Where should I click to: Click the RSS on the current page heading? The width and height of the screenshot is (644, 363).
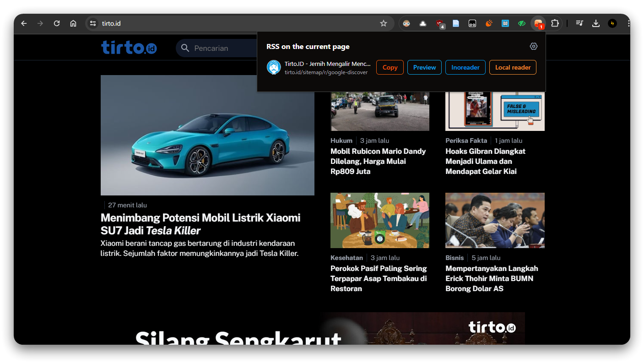pyautogui.click(x=308, y=46)
